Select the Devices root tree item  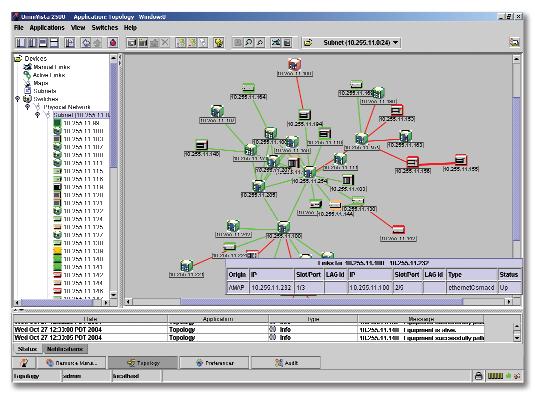coord(36,59)
